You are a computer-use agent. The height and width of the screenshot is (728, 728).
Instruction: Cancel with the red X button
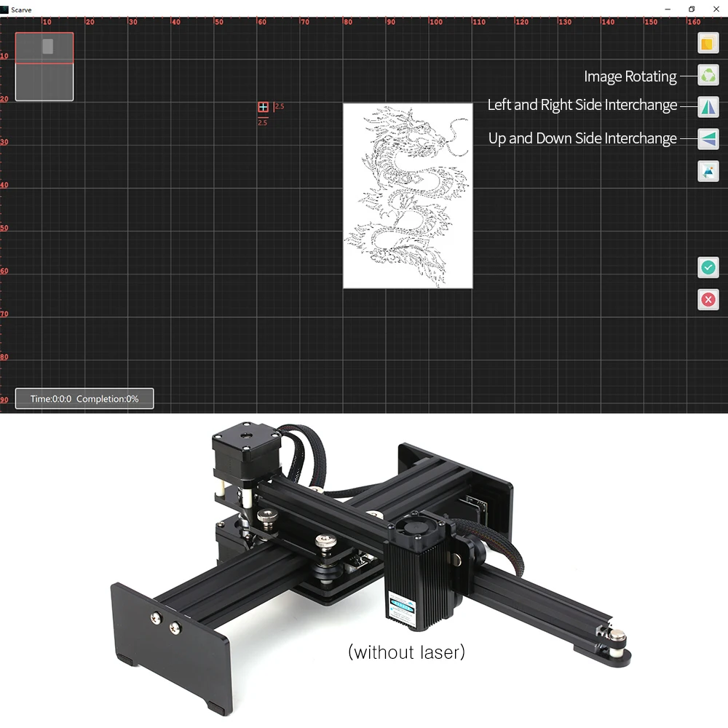click(708, 299)
